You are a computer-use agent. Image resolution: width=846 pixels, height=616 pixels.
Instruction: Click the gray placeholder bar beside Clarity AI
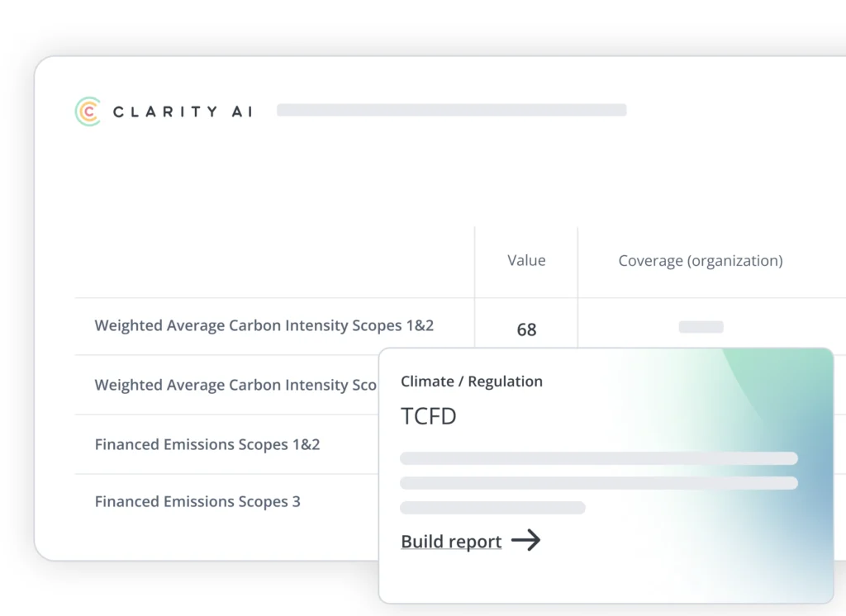tap(451, 110)
